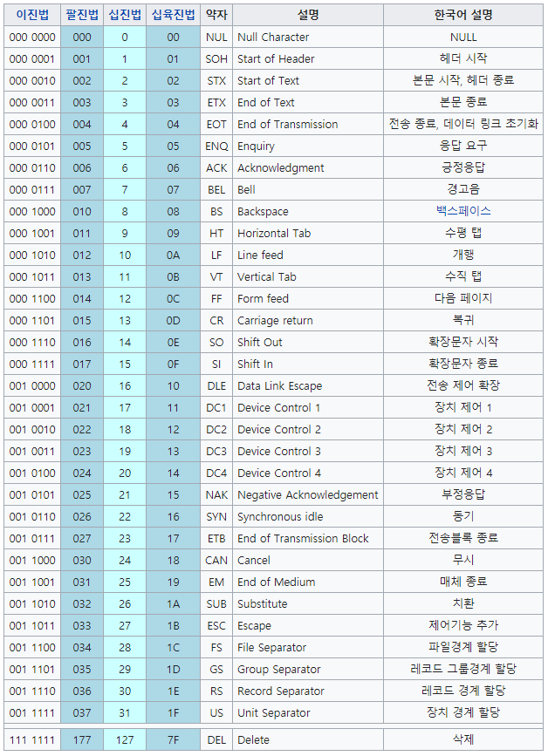
Task: Select the NUL abbreviation cell
Action: coord(216,37)
